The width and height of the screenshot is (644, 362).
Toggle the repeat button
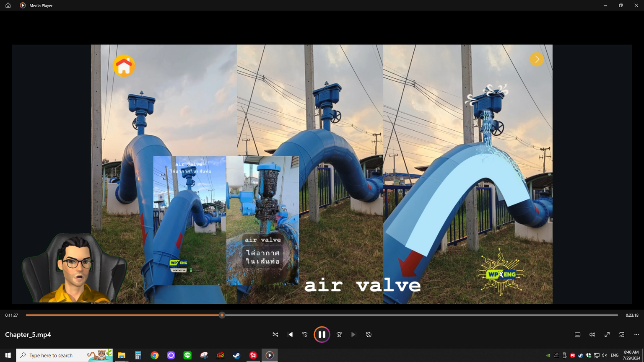pyautogui.click(x=369, y=334)
